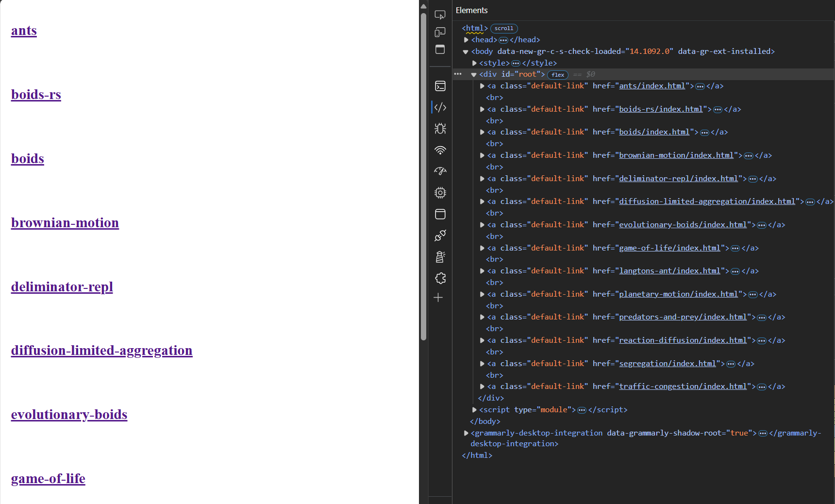Expand the planetary-motion anchor node
Screen dimensions: 835x504
482,294
